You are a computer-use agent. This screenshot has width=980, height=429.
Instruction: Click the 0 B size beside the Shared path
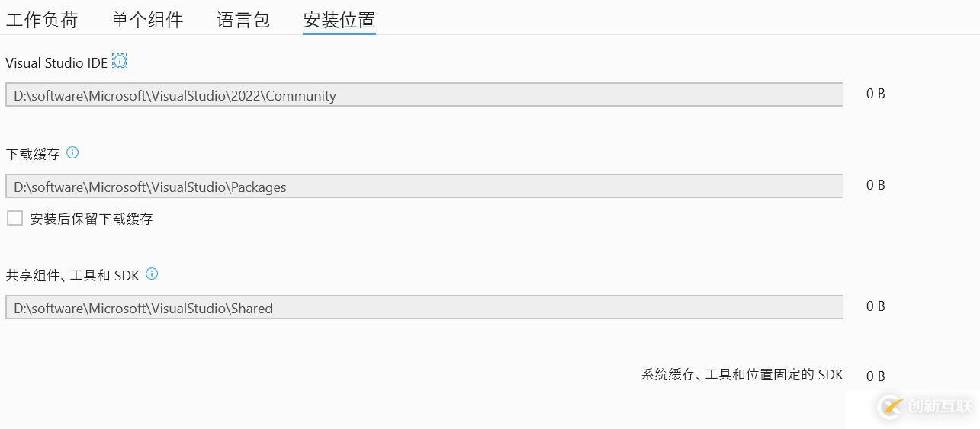point(876,306)
